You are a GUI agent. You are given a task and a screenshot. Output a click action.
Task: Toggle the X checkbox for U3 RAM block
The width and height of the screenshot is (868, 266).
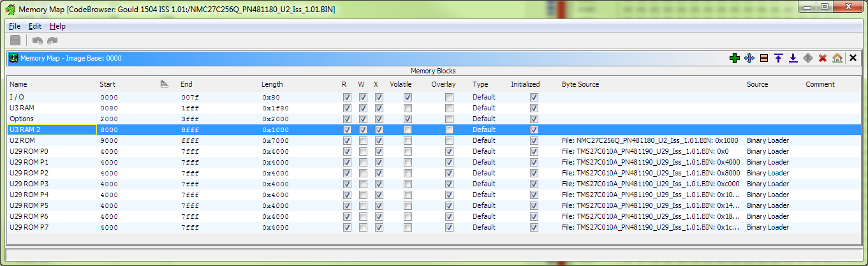click(379, 108)
